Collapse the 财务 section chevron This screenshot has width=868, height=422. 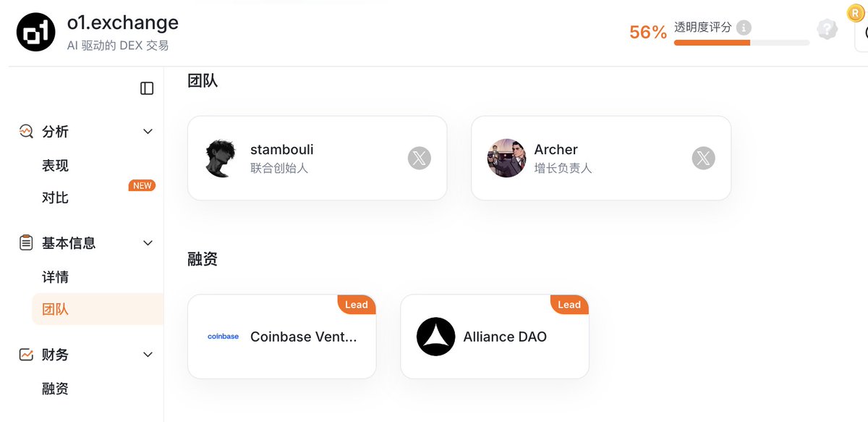(148, 355)
